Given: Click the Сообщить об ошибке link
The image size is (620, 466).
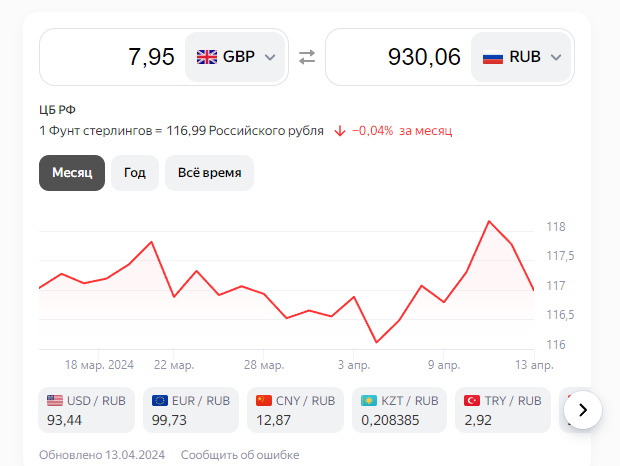Looking at the screenshot, I should [x=240, y=455].
